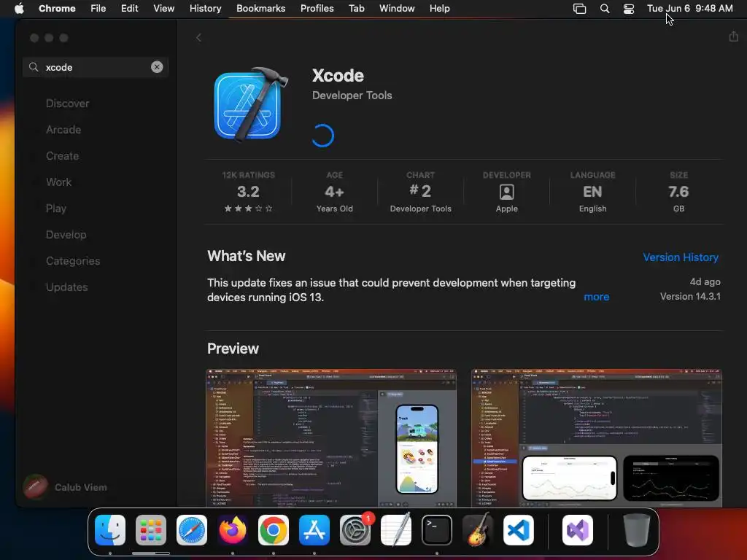Click the 7.6 GB size info
Image resolution: width=747 pixels, height=560 pixels.
pyautogui.click(x=678, y=192)
